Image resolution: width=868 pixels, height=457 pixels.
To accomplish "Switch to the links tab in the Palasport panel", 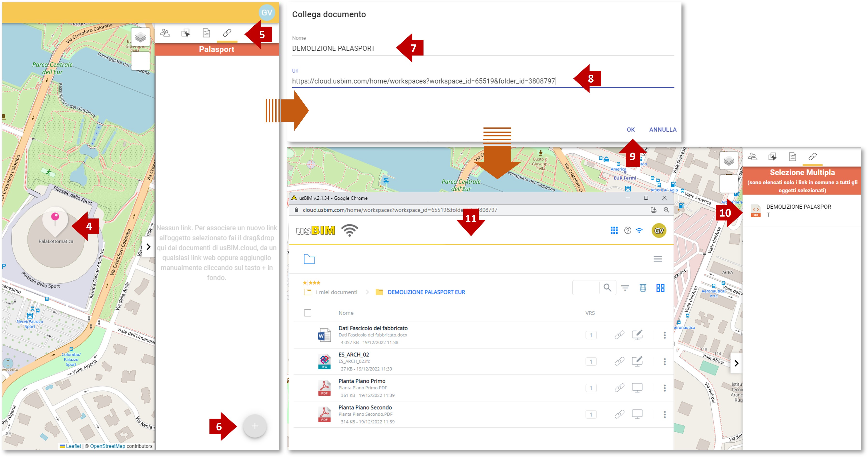I will [x=227, y=33].
